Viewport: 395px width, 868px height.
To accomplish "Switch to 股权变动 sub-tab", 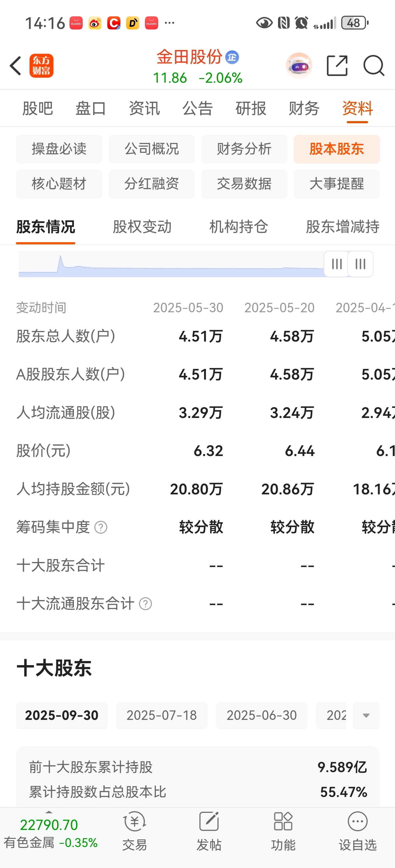I will point(142,226).
